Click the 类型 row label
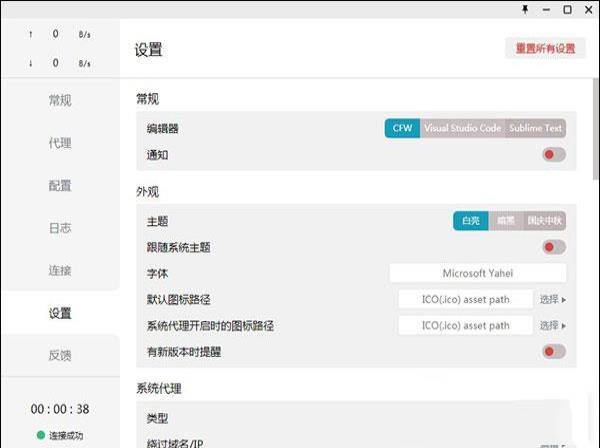 pos(157,418)
